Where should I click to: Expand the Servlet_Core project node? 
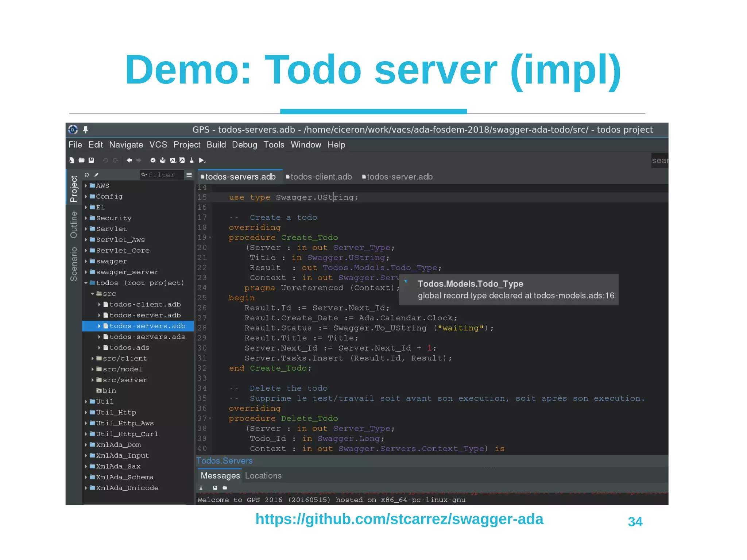[86, 251]
